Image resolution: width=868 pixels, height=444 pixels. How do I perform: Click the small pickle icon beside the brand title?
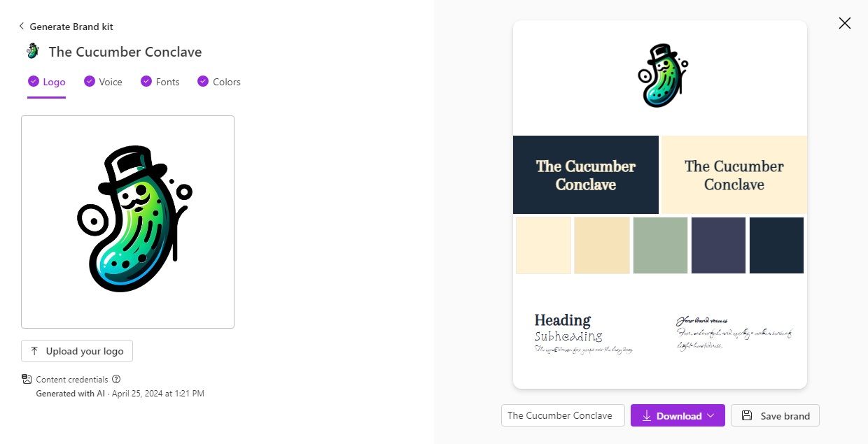click(x=32, y=51)
